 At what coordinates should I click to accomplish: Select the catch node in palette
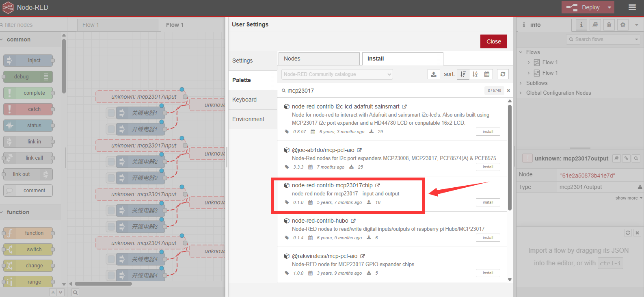click(28, 109)
